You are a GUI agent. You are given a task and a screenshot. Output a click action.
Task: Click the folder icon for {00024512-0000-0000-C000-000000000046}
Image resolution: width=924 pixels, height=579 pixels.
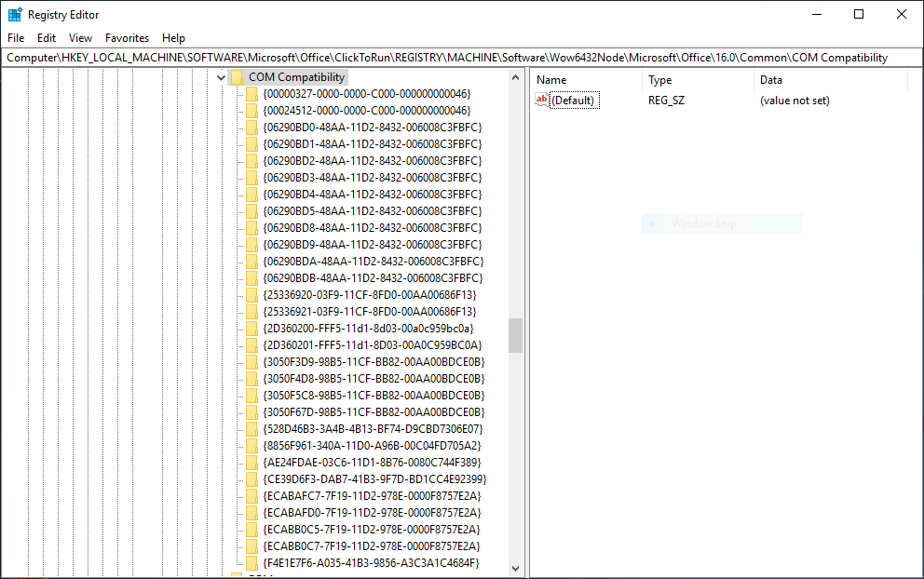[252, 110]
